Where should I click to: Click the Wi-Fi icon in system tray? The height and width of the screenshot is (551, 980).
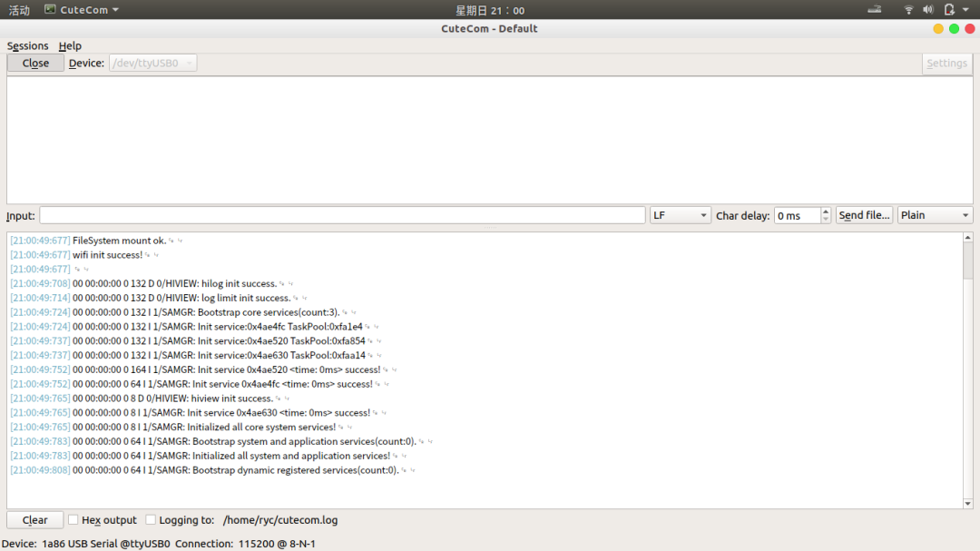[908, 9]
